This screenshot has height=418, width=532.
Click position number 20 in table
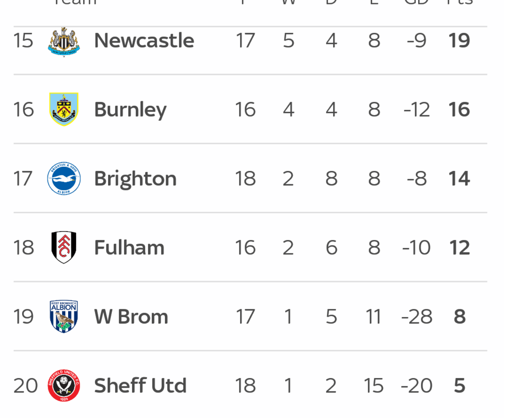click(x=26, y=386)
